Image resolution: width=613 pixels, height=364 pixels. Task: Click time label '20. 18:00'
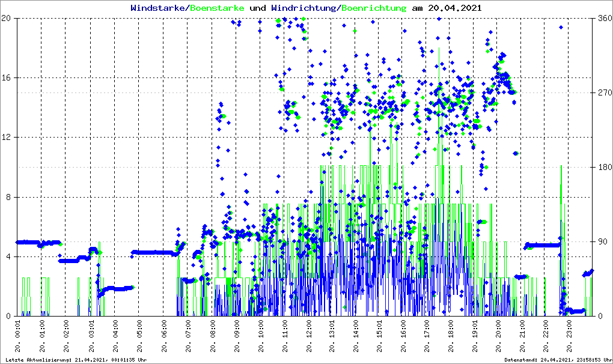coord(450,336)
